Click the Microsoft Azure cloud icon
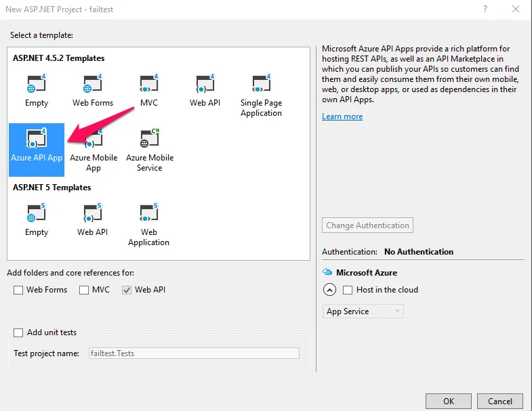Image resolution: width=532 pixels, height=411 pixels. point(327,272)
